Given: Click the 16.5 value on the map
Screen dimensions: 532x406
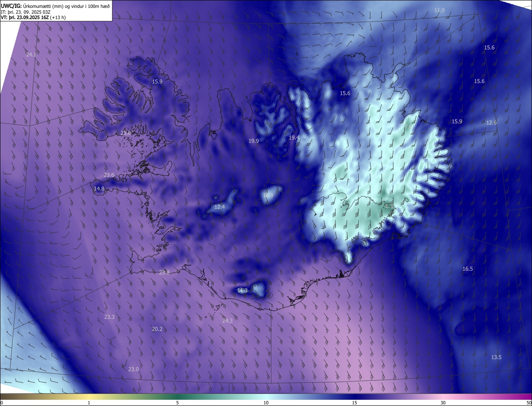Looking at the screenshot, I should click(x=468, y=269).
